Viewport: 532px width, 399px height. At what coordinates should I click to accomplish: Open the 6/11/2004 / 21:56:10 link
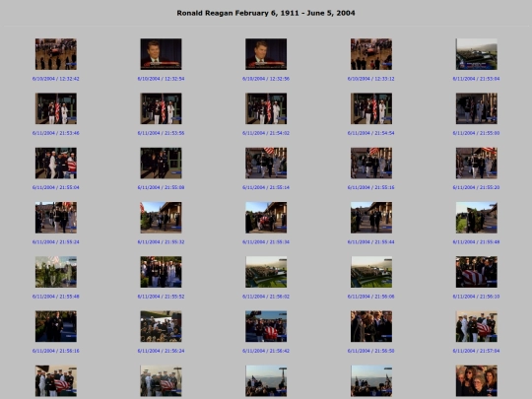coord(476,297)
